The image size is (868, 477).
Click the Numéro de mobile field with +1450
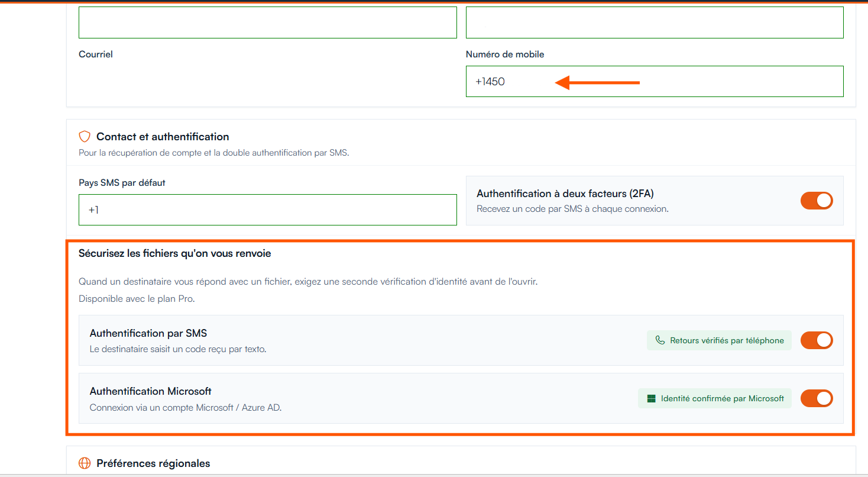[655, 81]
